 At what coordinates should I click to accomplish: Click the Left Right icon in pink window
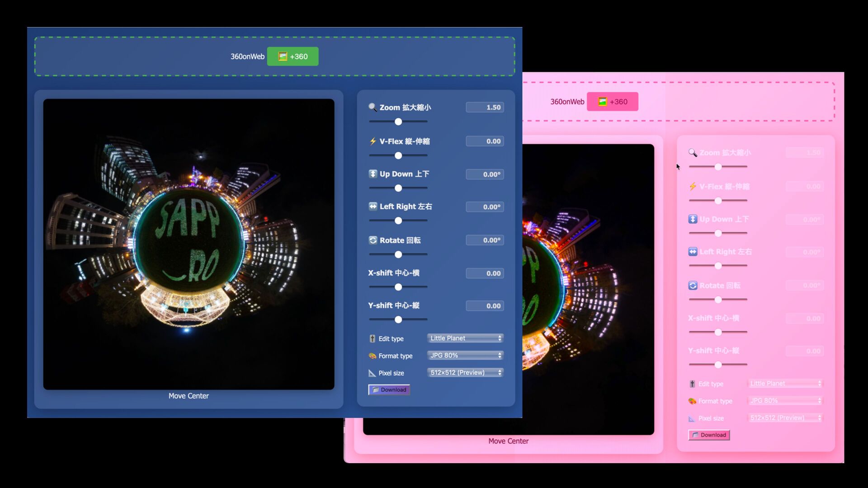693,252
